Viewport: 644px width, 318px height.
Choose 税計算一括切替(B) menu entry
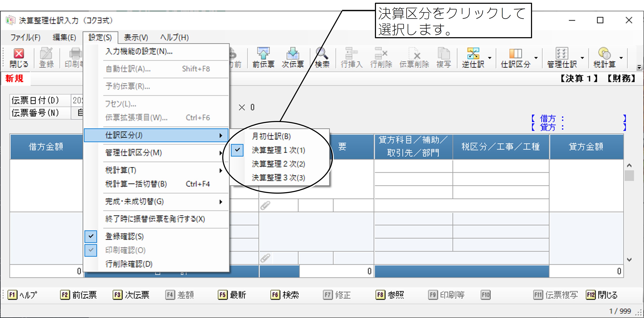click(x=156, y=184)
